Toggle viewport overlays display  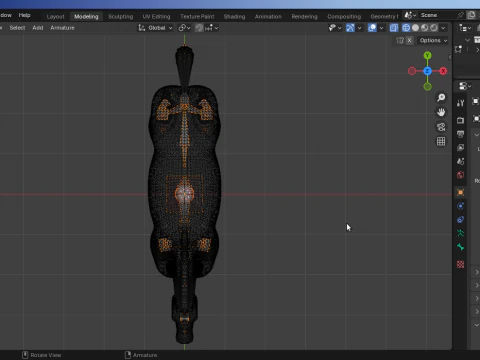[x=372, y=28]
